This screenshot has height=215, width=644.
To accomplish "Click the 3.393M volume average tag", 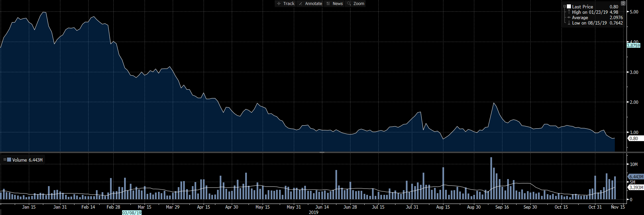I will point(636,187).
